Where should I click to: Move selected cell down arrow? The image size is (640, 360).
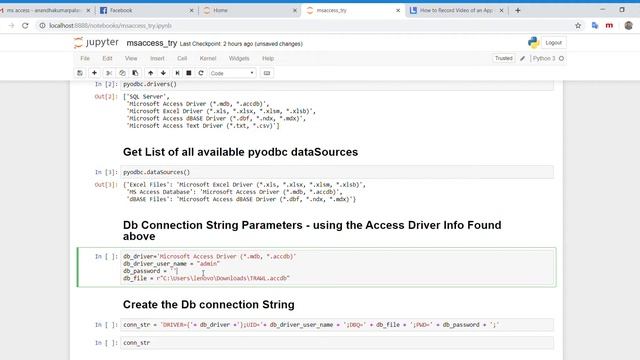(163, 73)
